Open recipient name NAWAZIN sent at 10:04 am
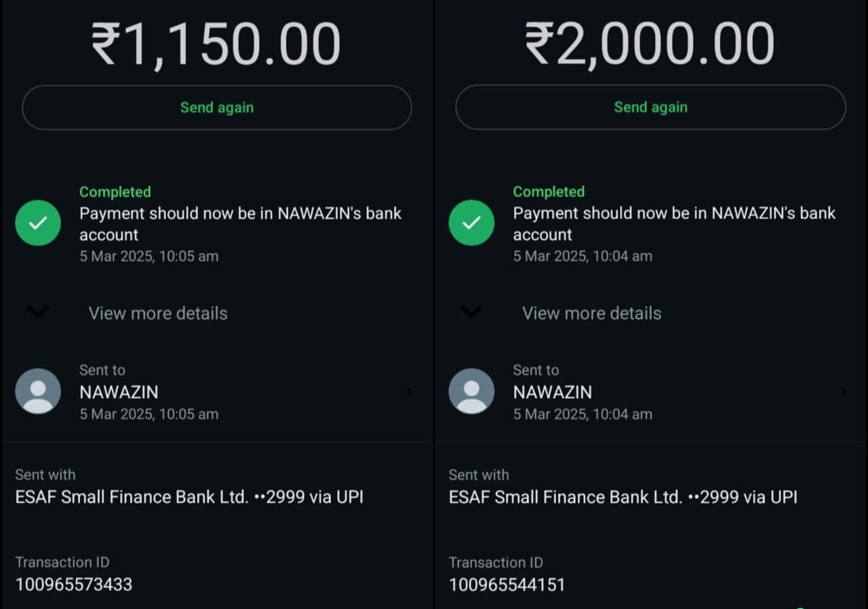 pyautogui.click(x=552, y=392)
